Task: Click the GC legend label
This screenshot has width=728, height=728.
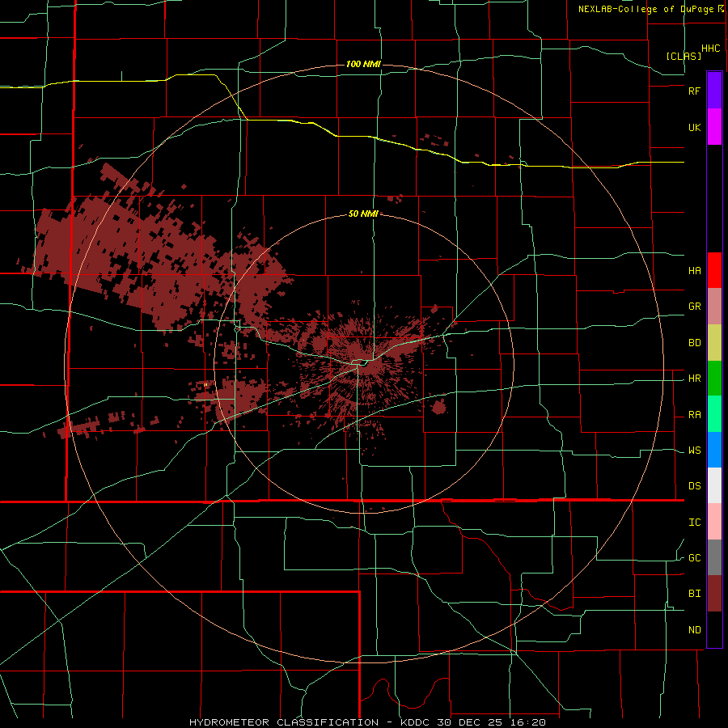Action: tap(694, 558)
